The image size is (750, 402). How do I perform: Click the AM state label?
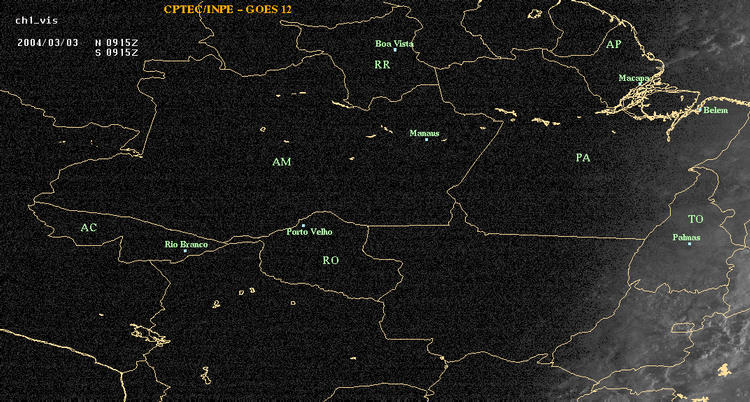(x=282, y=162)
